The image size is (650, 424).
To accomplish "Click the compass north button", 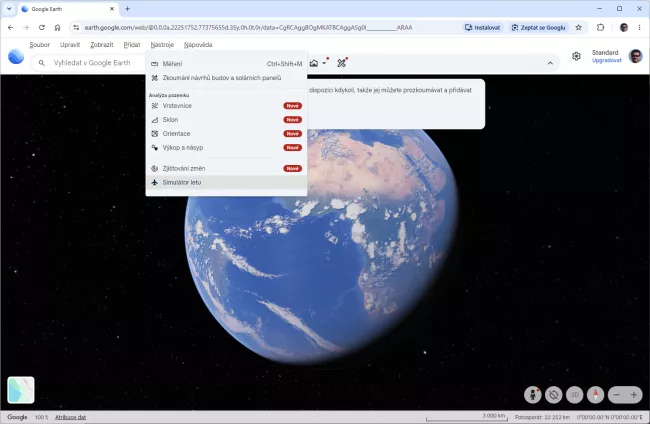I will click(x=596, y=395).
